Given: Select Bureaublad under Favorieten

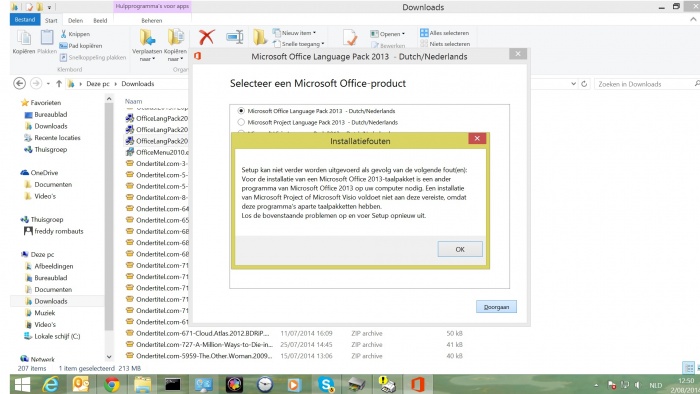Looking at the screenshot, I should point(46,114).
